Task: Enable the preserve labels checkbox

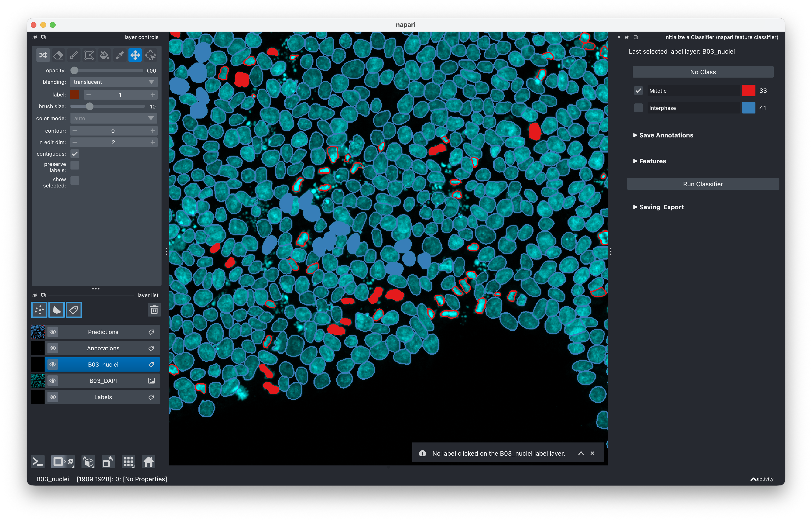Action: pyautogui.click(x=75, y=165)
